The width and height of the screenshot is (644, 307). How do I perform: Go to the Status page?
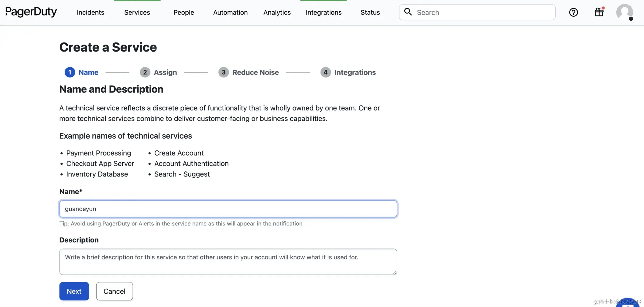click(x=370, y=12)
